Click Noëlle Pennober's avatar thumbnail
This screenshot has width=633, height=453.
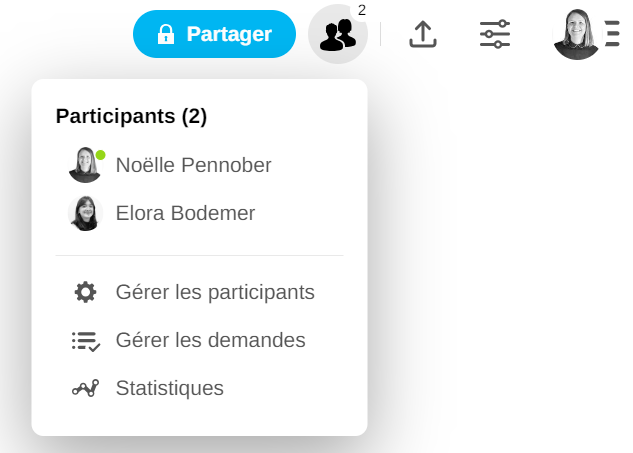pos(85,165)
